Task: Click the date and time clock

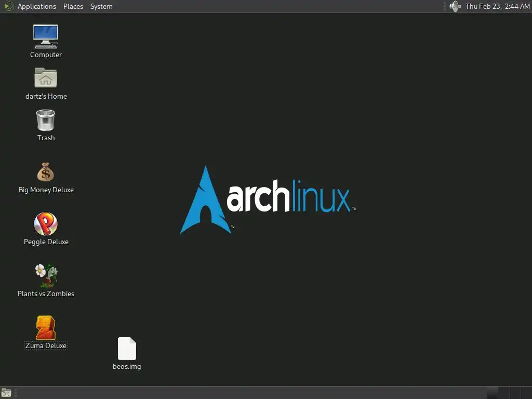Action: (x=497, y=6)
